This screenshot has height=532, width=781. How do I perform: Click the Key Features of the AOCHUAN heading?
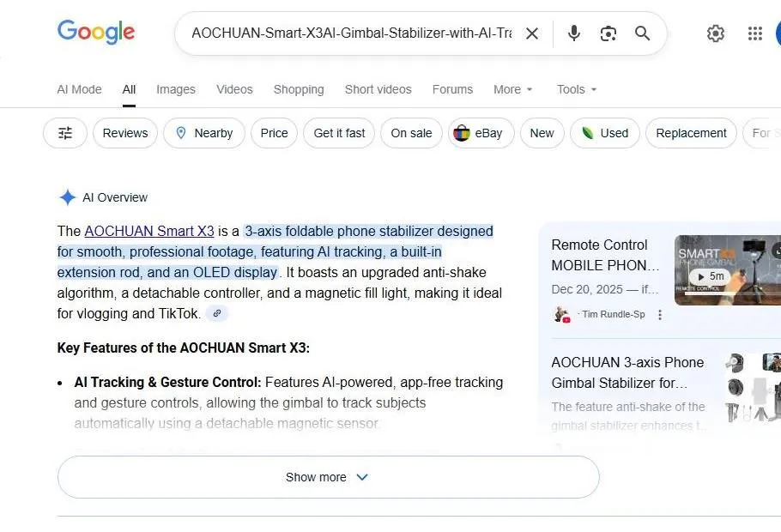184,348
